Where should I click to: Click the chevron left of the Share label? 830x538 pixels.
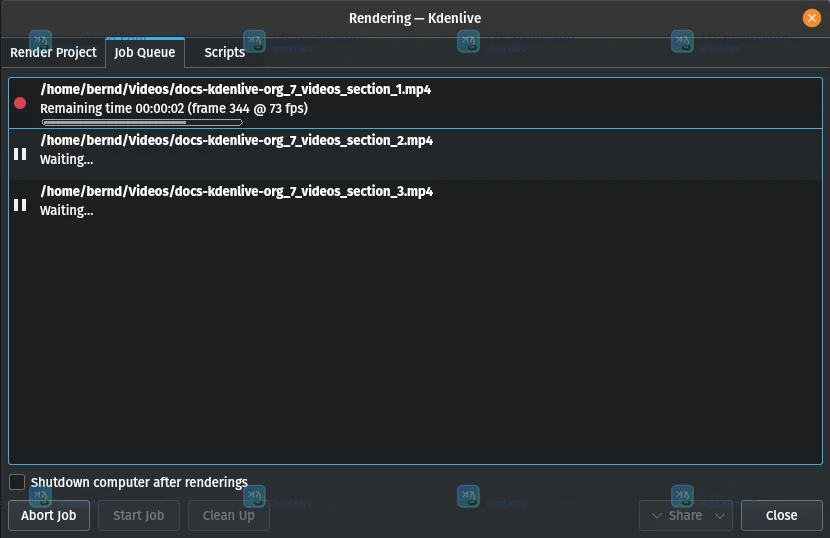click(x=656, y=515)
